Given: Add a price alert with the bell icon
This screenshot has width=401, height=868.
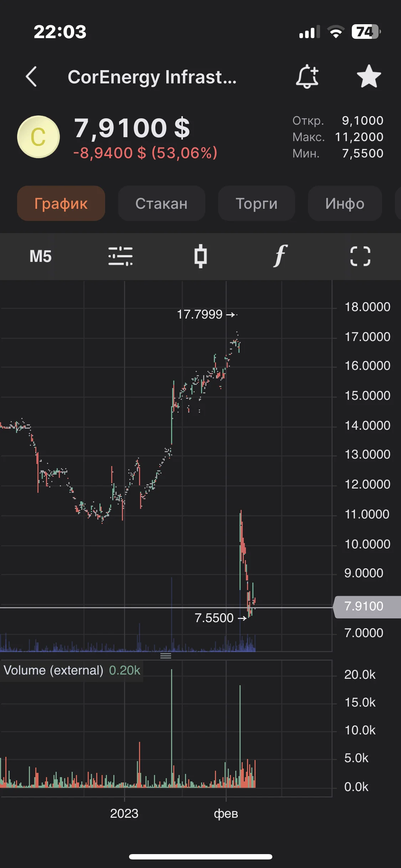Looking at the screenshot, I should (x=307, y=77).
